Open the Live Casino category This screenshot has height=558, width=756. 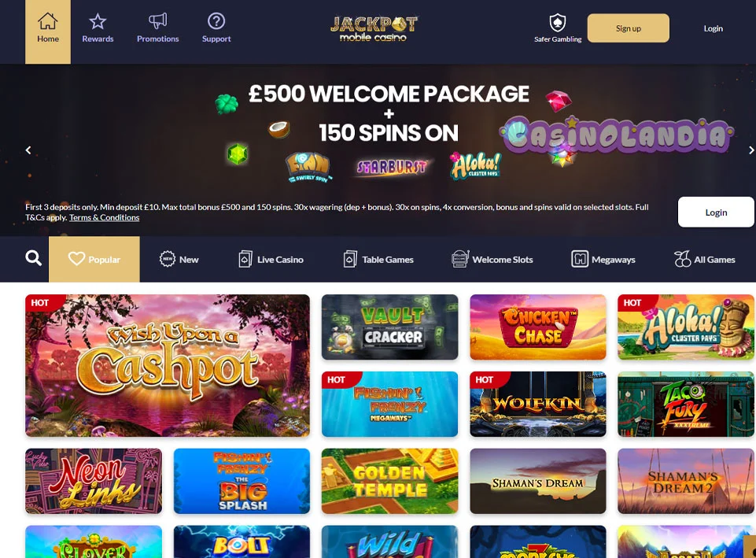[271, 259]
